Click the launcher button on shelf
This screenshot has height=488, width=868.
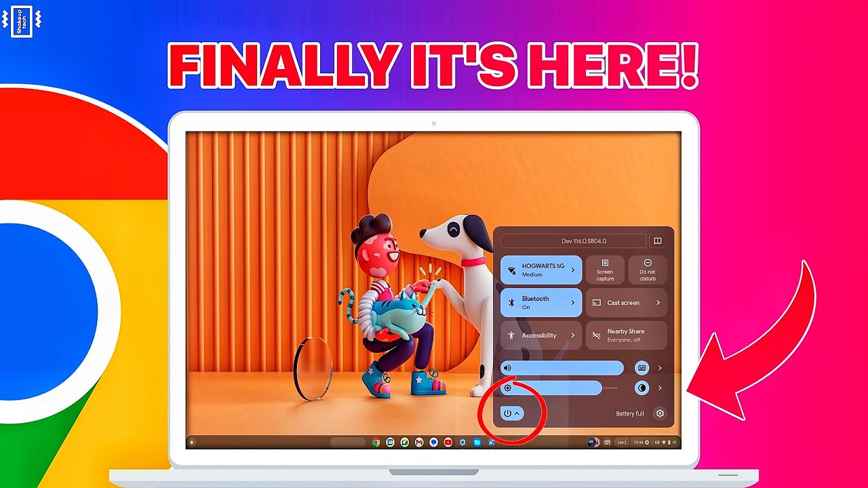click(x=193, y=443)
